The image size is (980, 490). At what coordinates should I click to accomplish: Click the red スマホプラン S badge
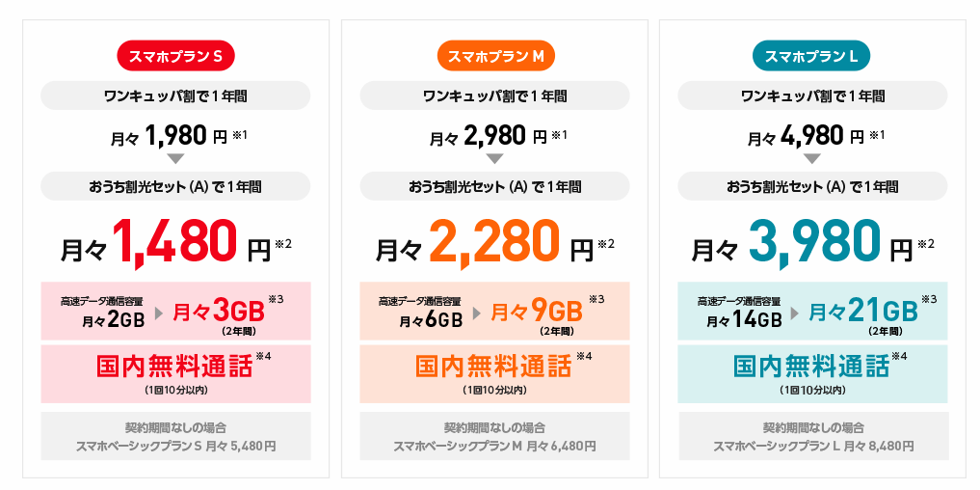(175, 56)
